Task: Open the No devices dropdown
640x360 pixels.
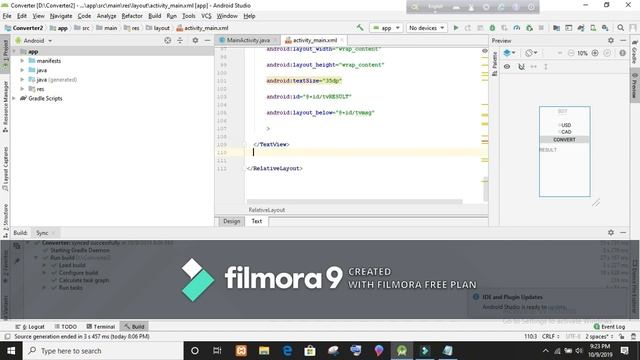Action: click(x=426, y=28)
